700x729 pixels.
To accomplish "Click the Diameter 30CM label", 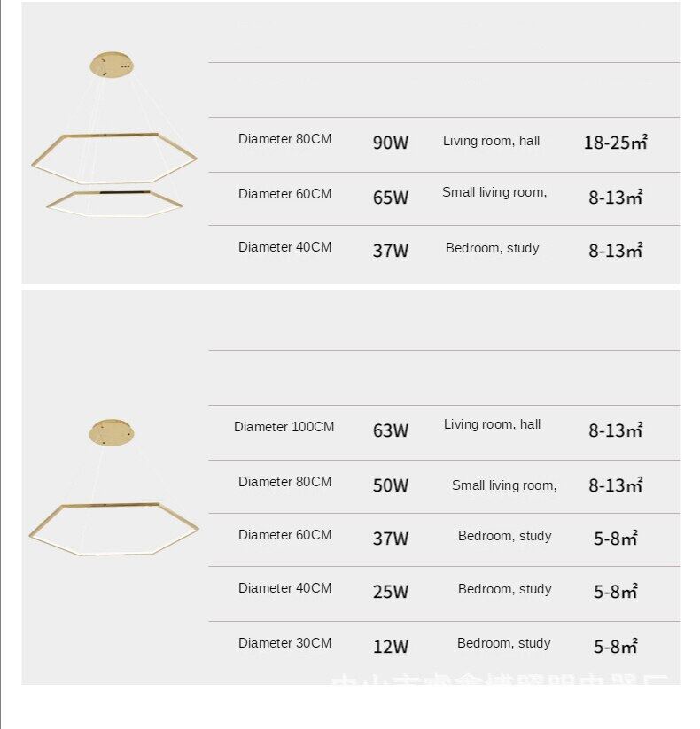I will 284,643.
